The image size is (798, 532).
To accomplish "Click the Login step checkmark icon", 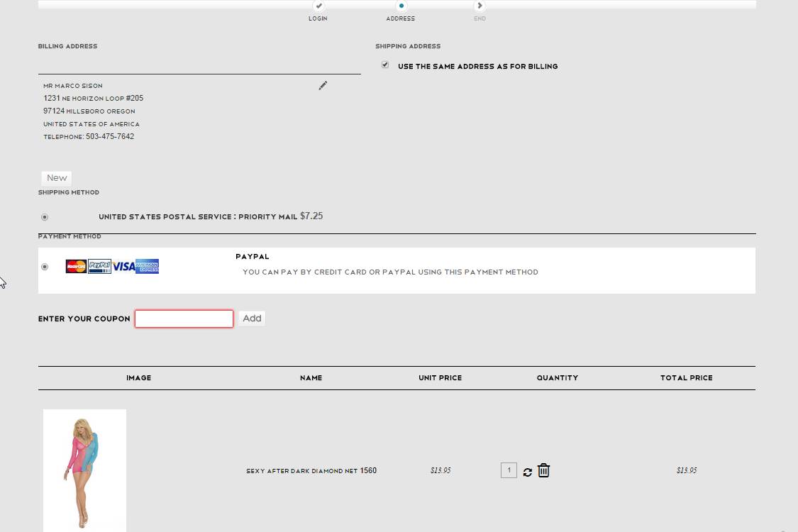I will pyautogui.click(x=318, y=6).
